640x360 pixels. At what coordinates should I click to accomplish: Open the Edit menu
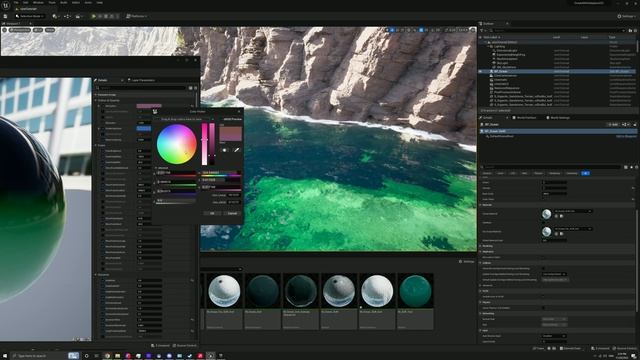(x=26, y=2)
